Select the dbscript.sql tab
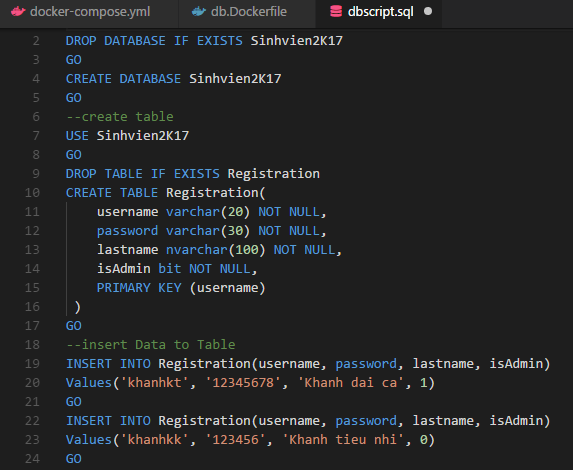 pyautogui.click(x=380, y=12)
